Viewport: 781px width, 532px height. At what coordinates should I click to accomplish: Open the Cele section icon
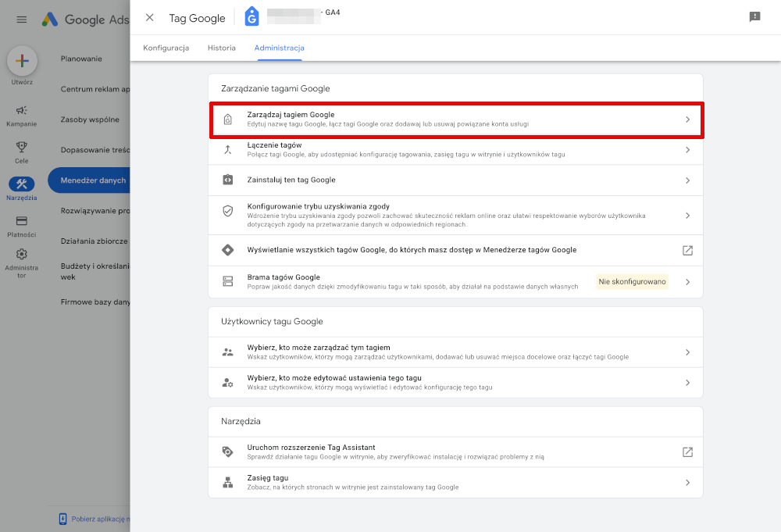tap(21, 148)
